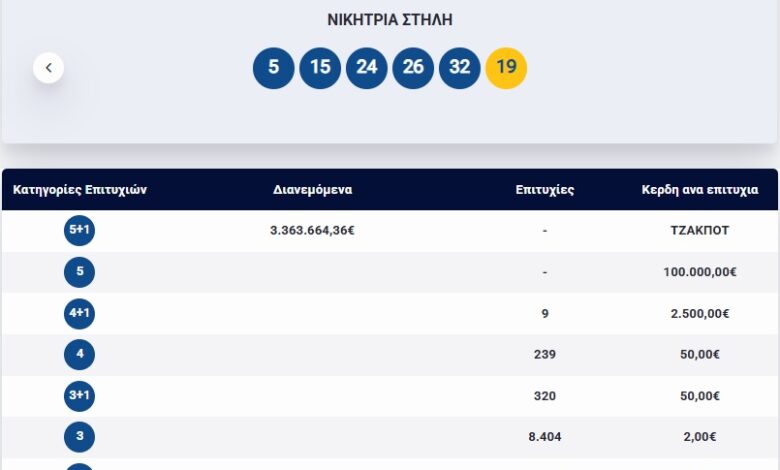The height and width of the screenshot is (470, 780).
Task: Select the 4+1 category badge
Action: click(x=79, y=313)
